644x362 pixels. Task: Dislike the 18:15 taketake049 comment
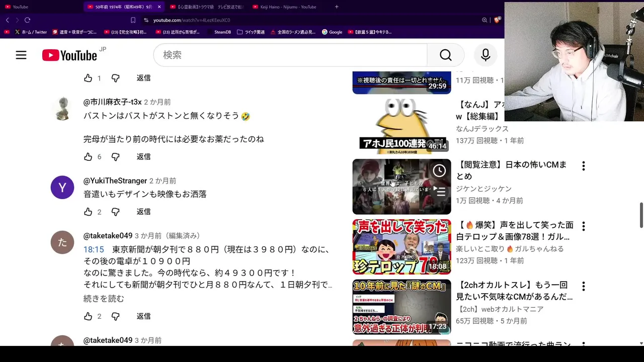[115, 316]
